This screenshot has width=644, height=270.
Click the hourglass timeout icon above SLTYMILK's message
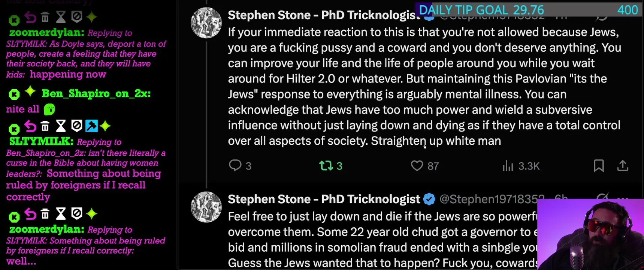tap(61, 126)
